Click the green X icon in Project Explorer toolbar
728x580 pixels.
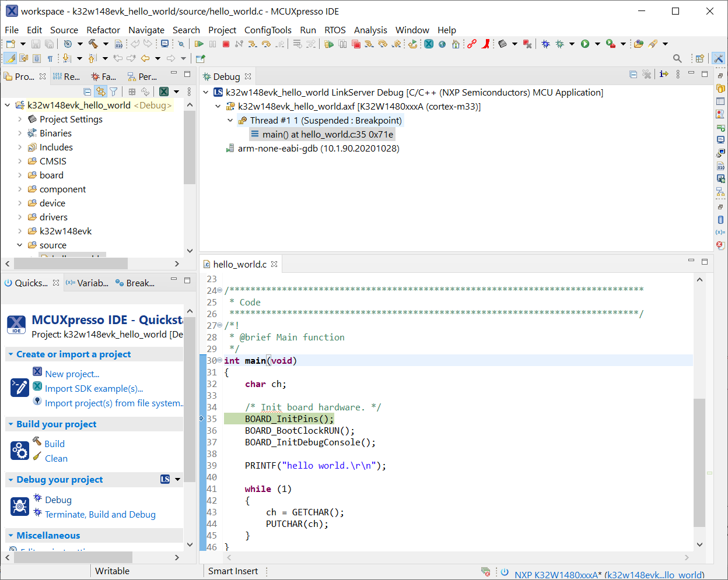(x=164, y=92)
